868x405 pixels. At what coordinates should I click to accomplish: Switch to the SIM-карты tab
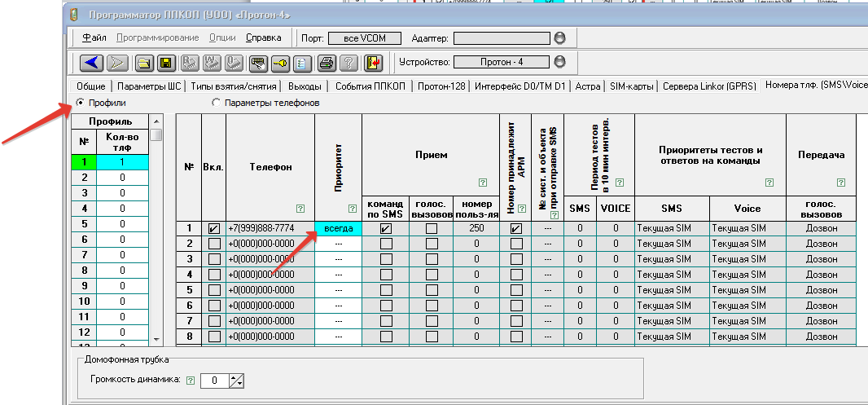[x=632, y=86]
